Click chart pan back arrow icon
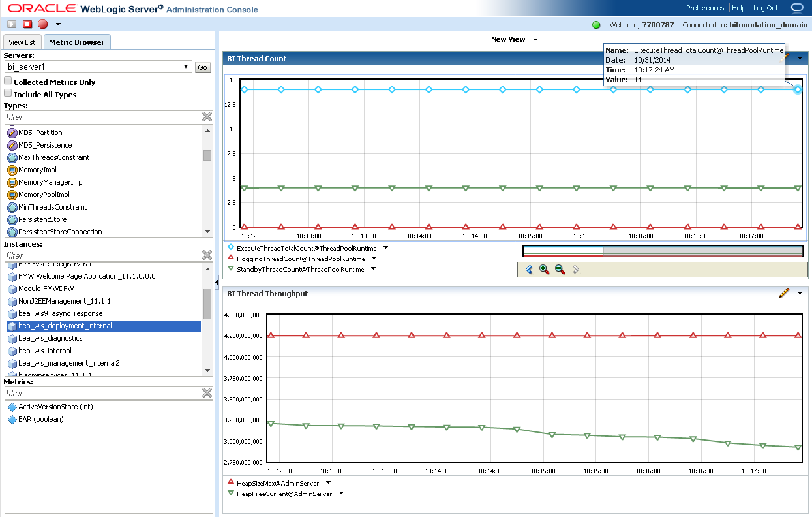 click(x=529, y=269)
